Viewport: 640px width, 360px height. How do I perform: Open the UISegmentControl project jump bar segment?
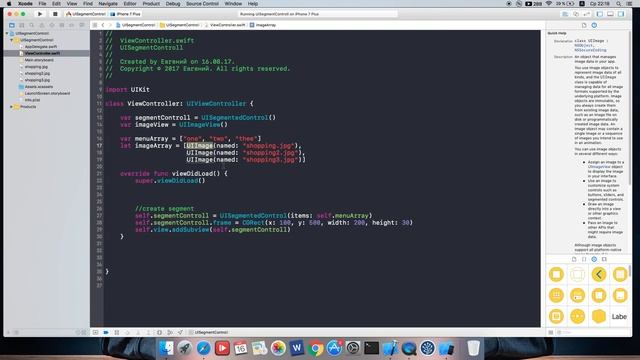[136, 25]
